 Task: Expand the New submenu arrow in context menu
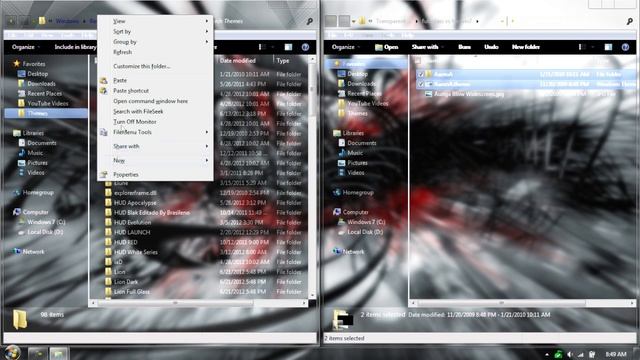point(207,160)
